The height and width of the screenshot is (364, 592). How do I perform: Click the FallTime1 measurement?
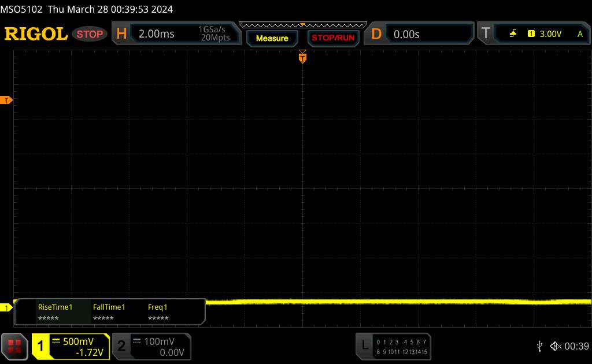coord(109,313)
